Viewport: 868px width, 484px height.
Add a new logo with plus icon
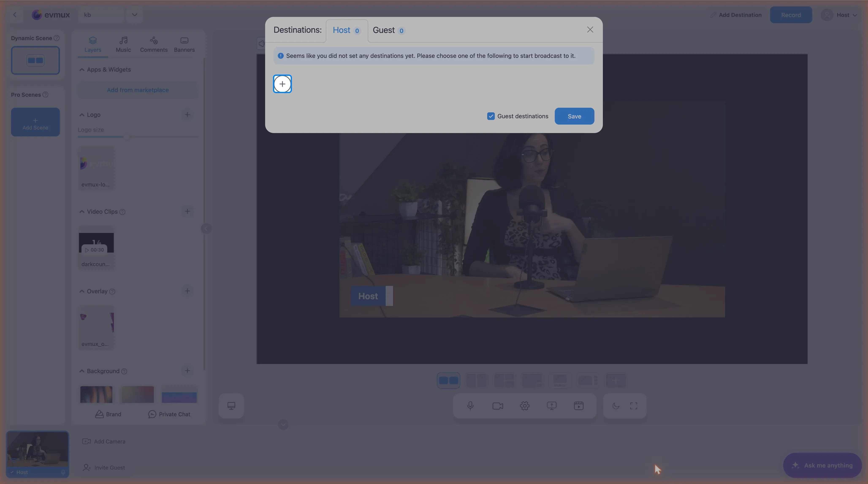click(x=187, y=115)
